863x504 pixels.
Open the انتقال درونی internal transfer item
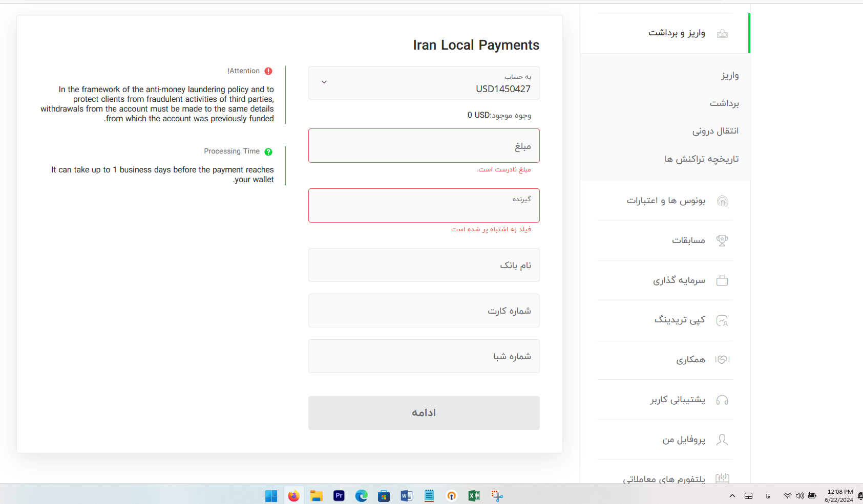pyautogui.click(x=715, y=131)
